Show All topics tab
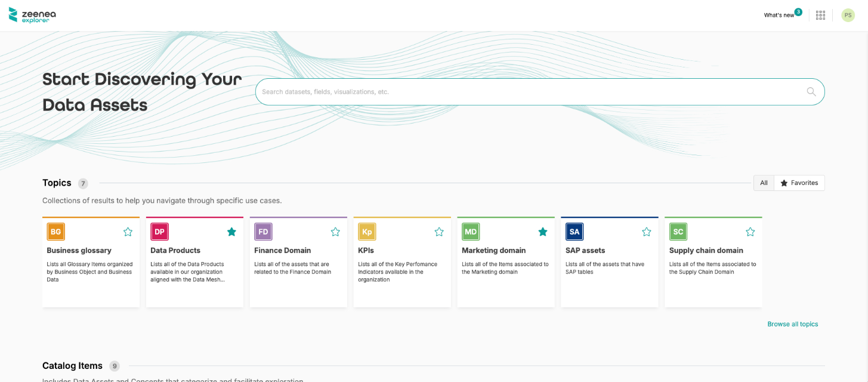The image size is (868, 382). click(764, 183)
